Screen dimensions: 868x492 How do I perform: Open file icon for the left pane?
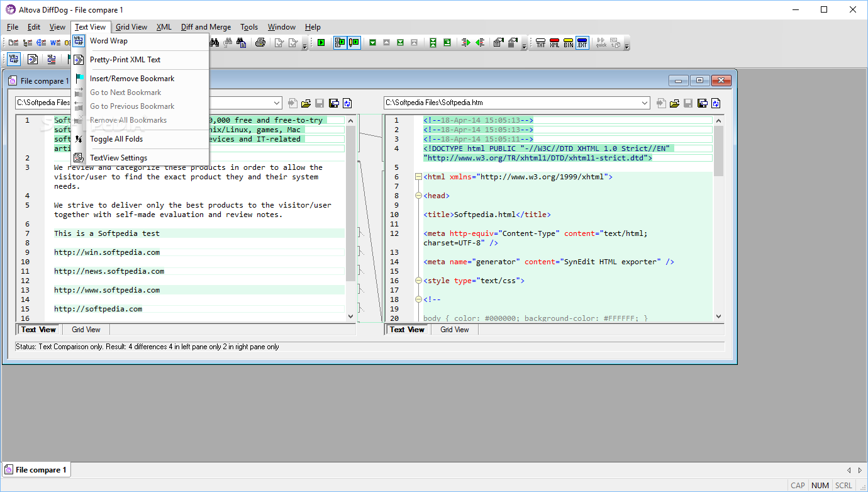306,103
